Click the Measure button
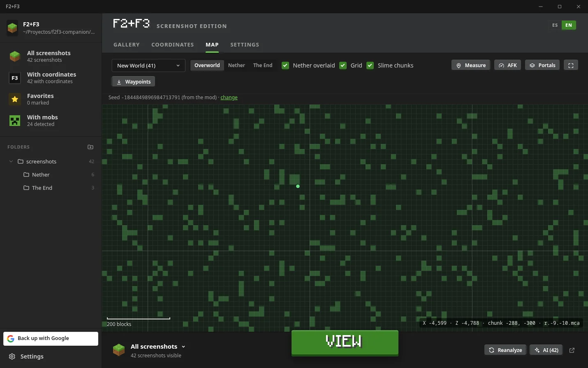This screenshot has width=588, height=368. (471, 65)
